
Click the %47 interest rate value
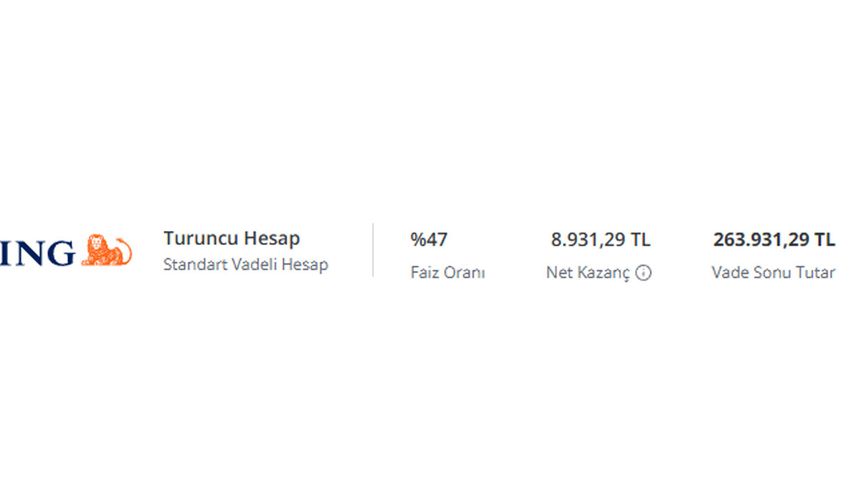click(429, 240)
